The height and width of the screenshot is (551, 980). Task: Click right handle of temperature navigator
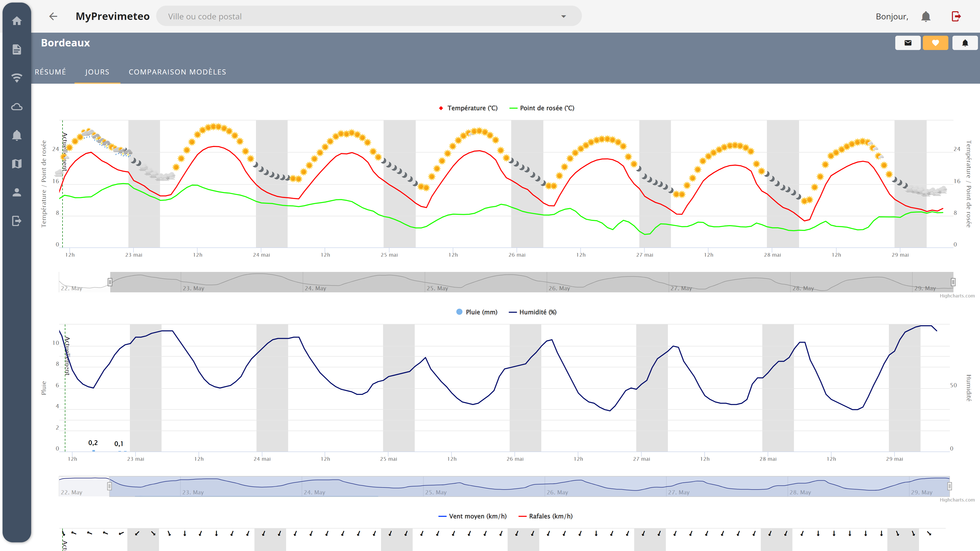pos(953,282)
